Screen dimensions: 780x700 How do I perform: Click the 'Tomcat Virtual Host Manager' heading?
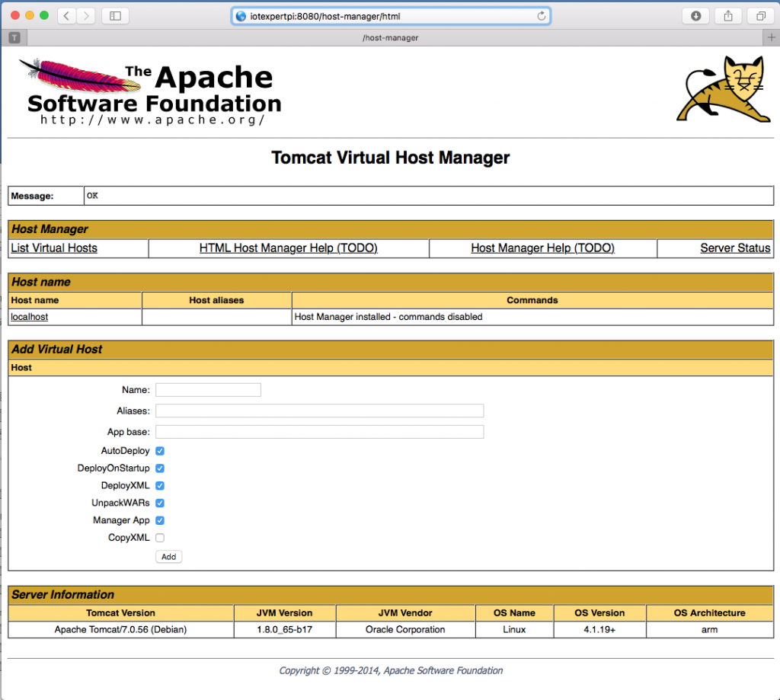point(391,158)
